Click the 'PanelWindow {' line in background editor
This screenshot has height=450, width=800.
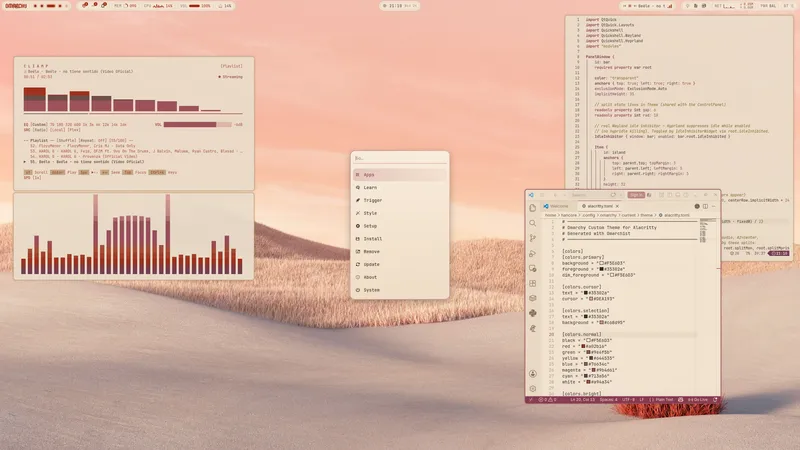click(x=599, y=57)
